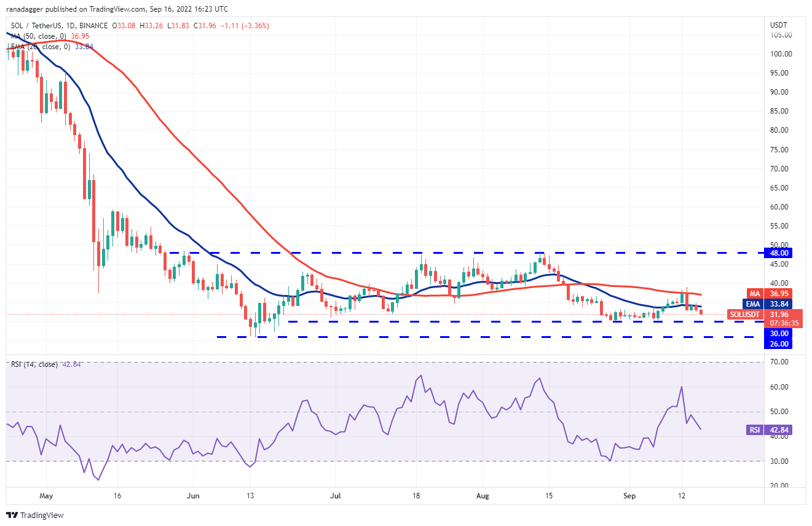812x526 pixels.
Task: Click the Jul label on the time axis
Action: [335, 494]
